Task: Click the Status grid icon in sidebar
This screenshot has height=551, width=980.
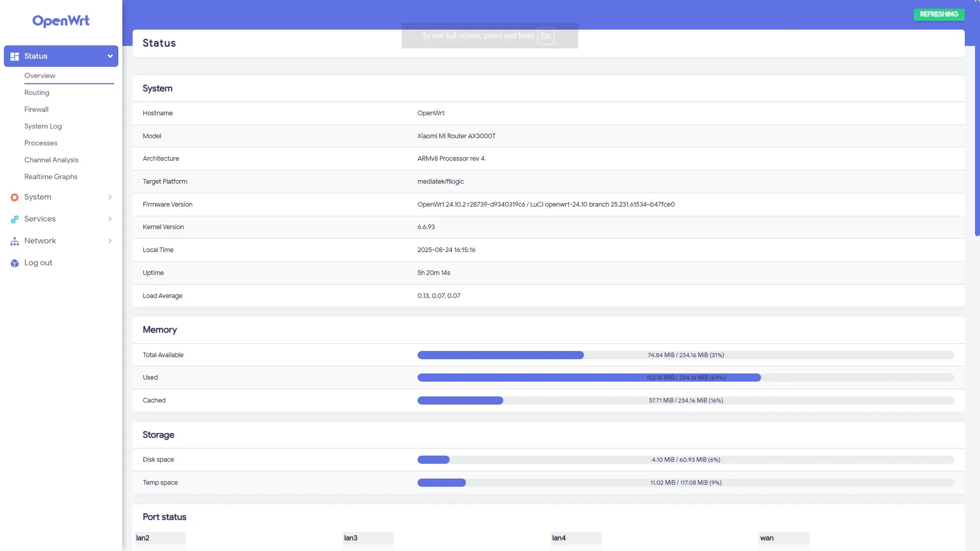Action: point(15,56)
